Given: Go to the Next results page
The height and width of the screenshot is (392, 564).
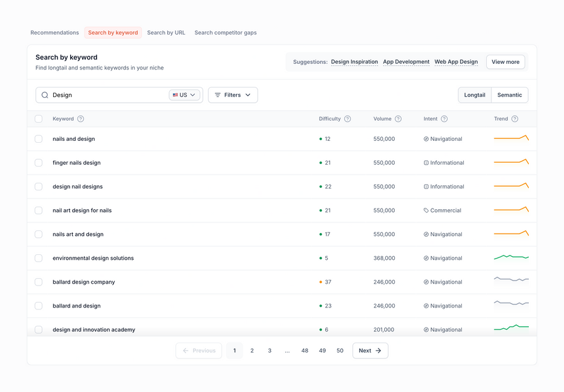Looking at the screenshot, I should tap(370, 350).
